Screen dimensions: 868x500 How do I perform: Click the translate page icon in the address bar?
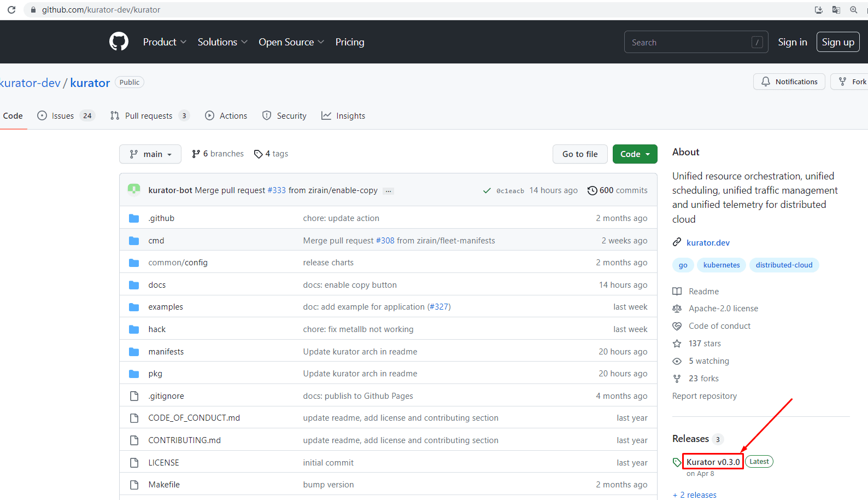click(x=836, y=10)
